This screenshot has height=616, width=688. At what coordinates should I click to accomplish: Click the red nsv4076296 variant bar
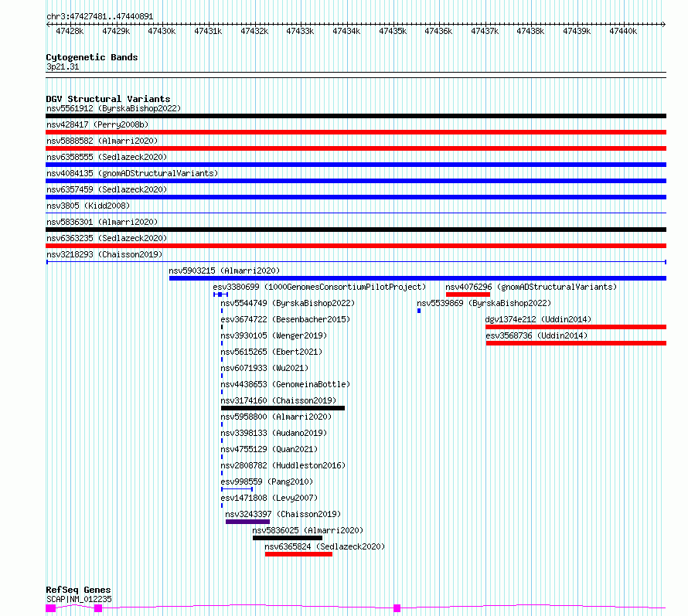pyautogui.click(x=468, y=294)
